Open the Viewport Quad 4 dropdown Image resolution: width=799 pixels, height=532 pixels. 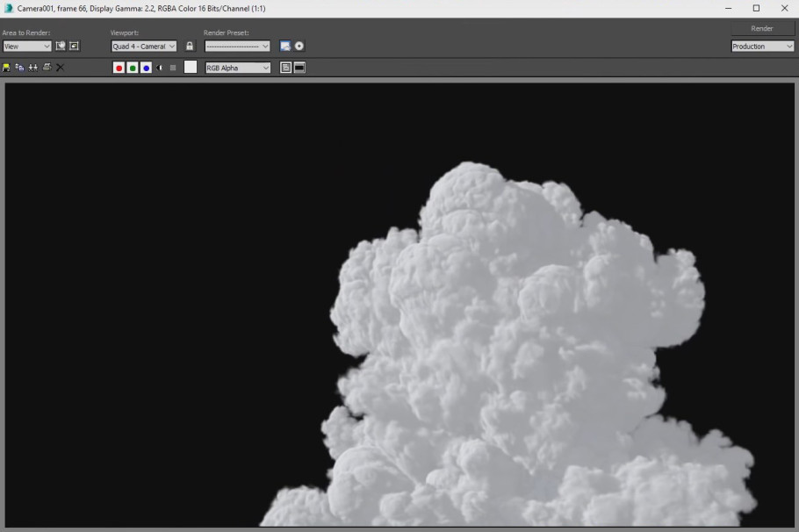(x=144, y=47)
